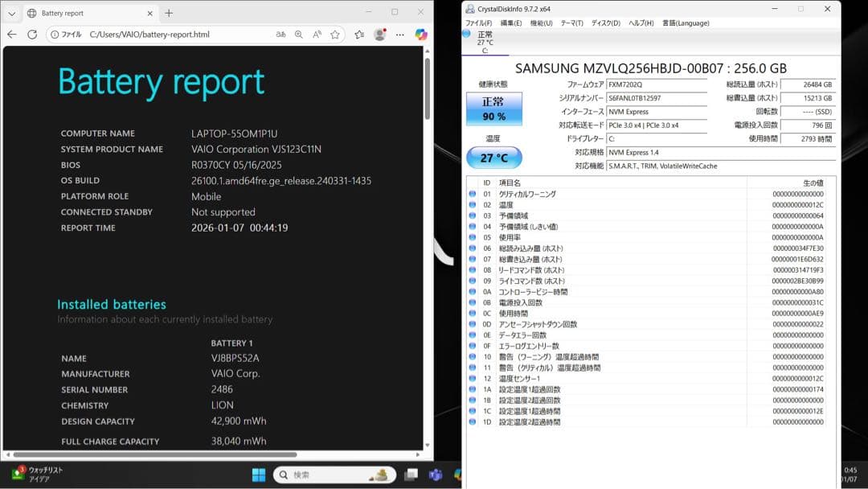Click the browser zoom magnifier icon
The width and height of the screenshot is (868, 489).
[x=299, y=35]
